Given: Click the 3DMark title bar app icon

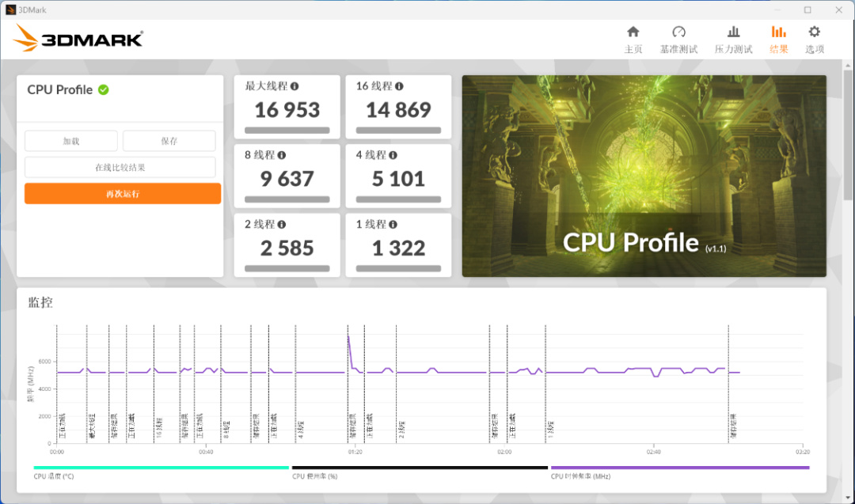Looking at the screenshot, I should [x=10, y=9].
